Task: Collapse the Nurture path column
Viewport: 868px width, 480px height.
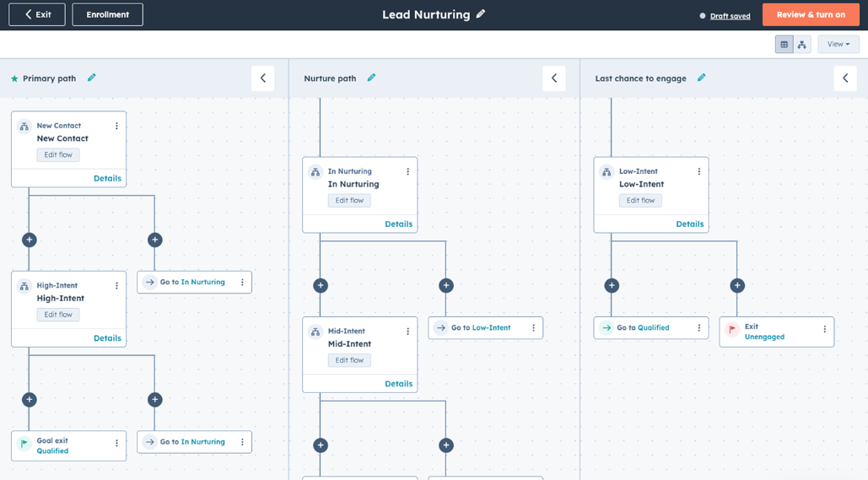Action: 554,78
